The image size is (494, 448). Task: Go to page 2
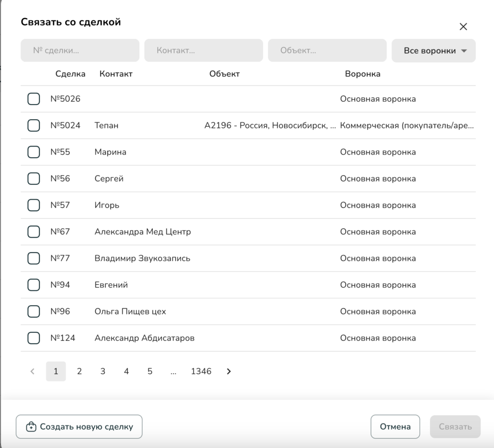pos(79,371)
